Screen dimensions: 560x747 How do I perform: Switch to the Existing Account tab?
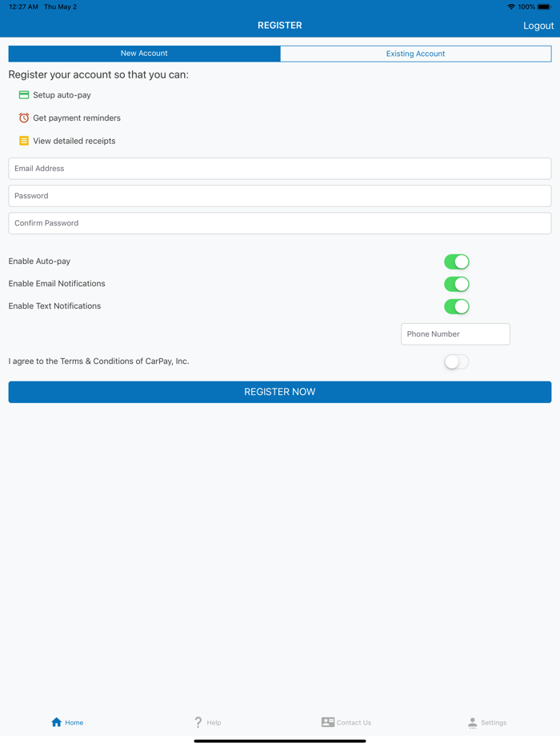(415, 53)
